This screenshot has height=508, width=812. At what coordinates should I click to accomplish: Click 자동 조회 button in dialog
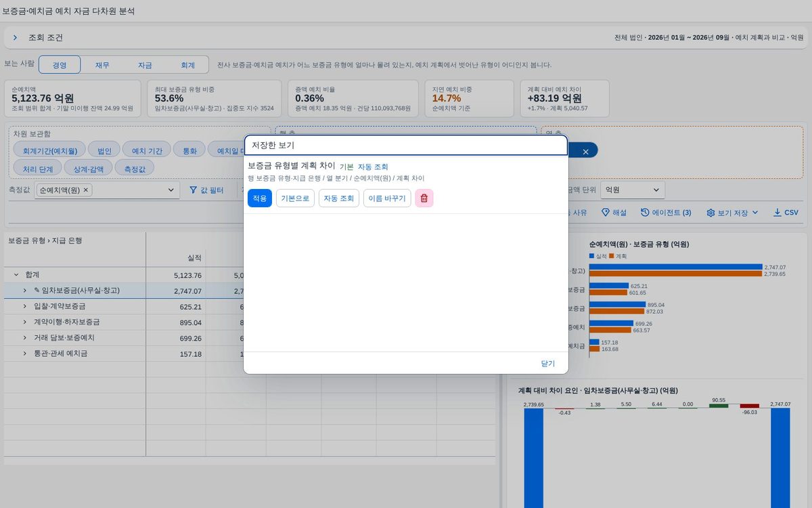[339, 198]
